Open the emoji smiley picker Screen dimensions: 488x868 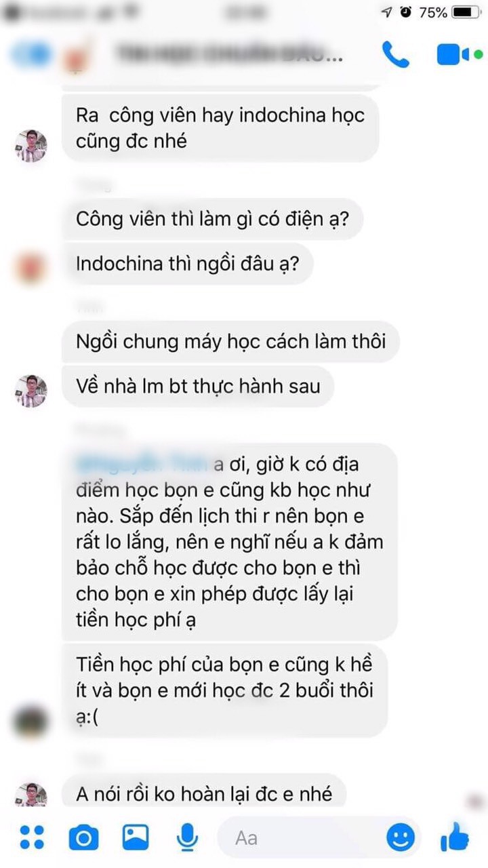pyautogui.click(x=401, y=837)
